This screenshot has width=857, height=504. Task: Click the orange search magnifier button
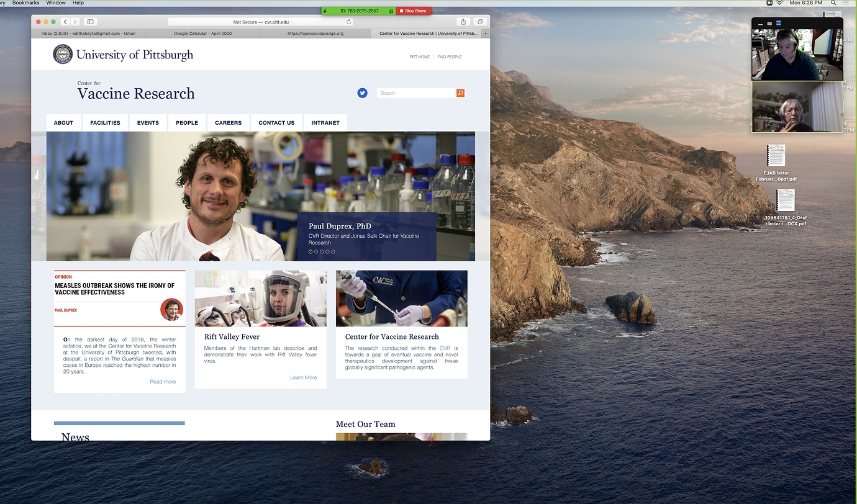(x=460, y=93)
